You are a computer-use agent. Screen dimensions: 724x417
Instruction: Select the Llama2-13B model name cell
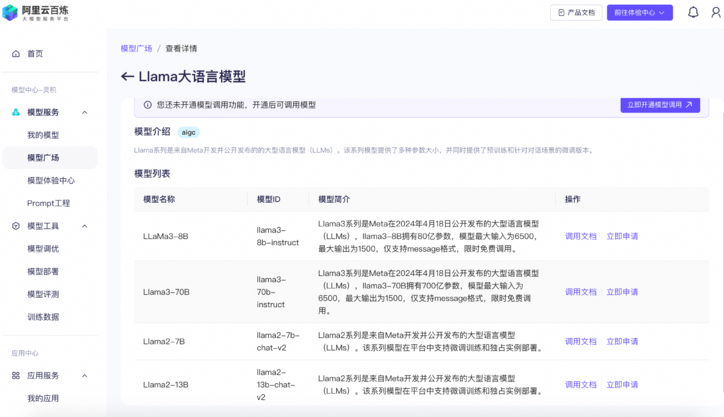[165, 385]
